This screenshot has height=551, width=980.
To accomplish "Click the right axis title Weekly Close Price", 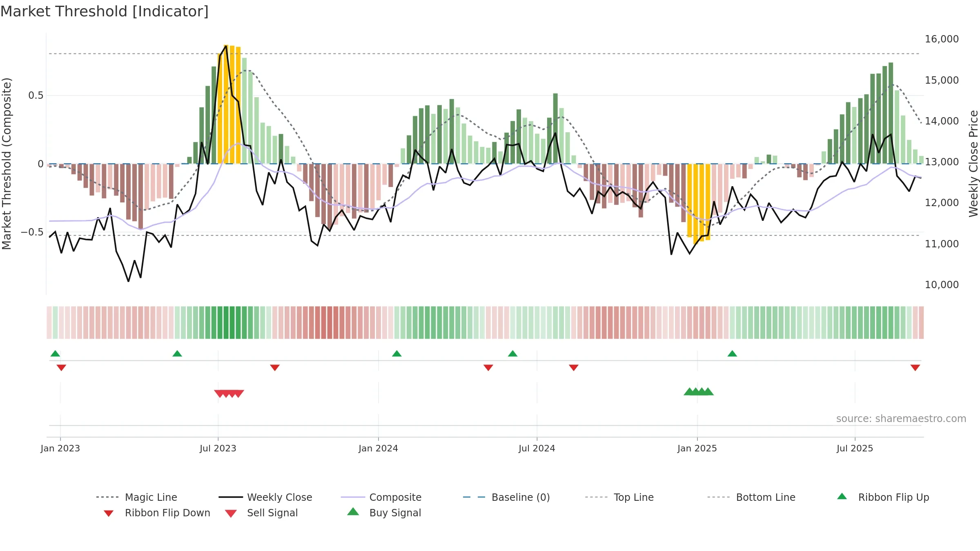I will click(973, 164).
